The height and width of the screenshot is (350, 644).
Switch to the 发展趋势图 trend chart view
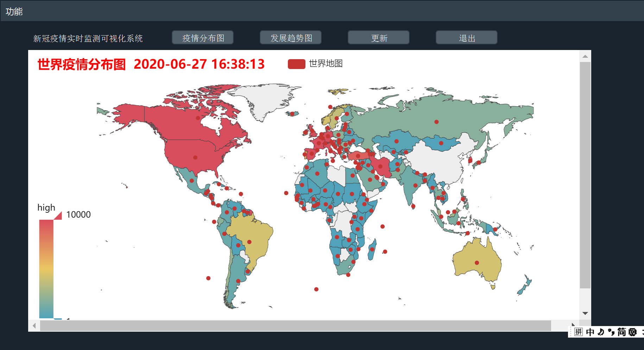click(290, 37)
